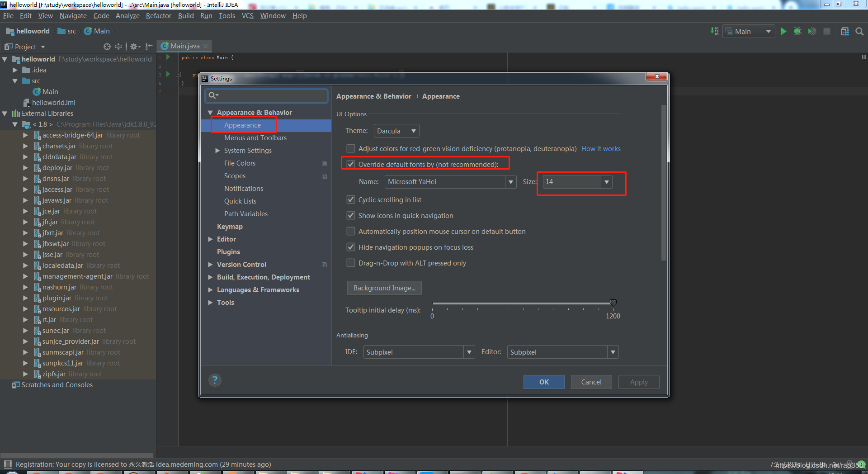
Task: Open the Navigate menu
Action: 73,16
